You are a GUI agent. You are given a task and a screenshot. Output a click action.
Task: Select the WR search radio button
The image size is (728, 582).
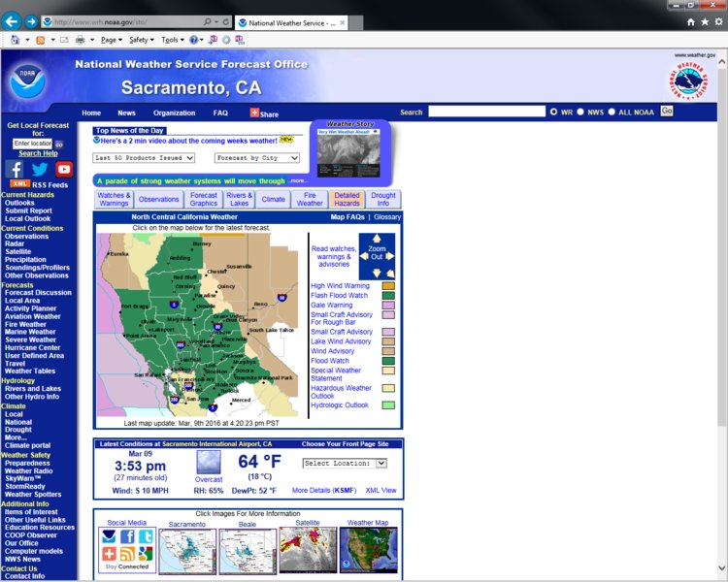pyautogui.click(x=553, y=112)
